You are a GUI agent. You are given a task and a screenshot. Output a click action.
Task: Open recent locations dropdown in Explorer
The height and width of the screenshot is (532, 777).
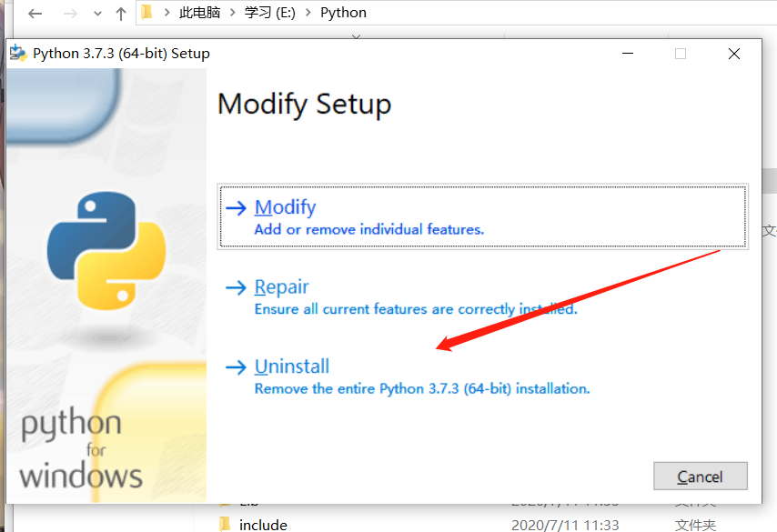[x=97, y=14]
